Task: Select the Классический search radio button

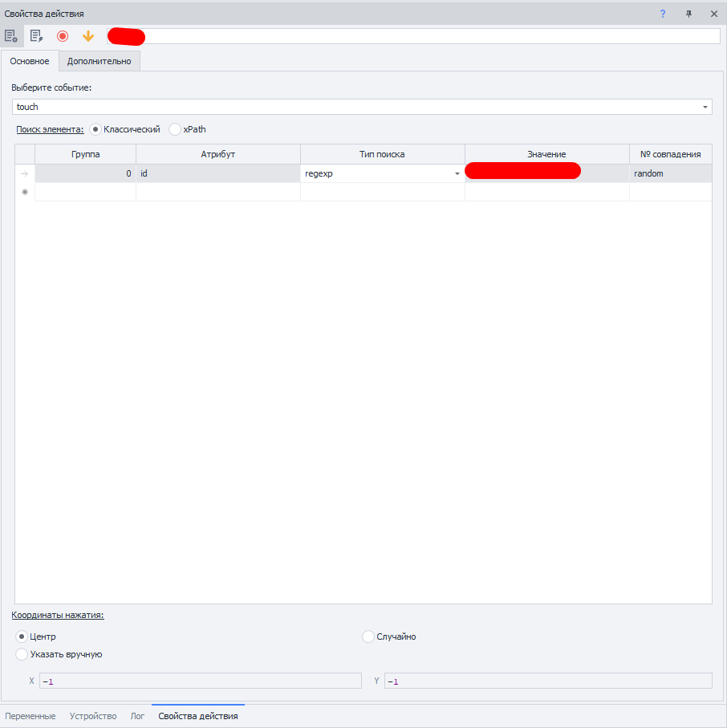Action: coord(95,129)
